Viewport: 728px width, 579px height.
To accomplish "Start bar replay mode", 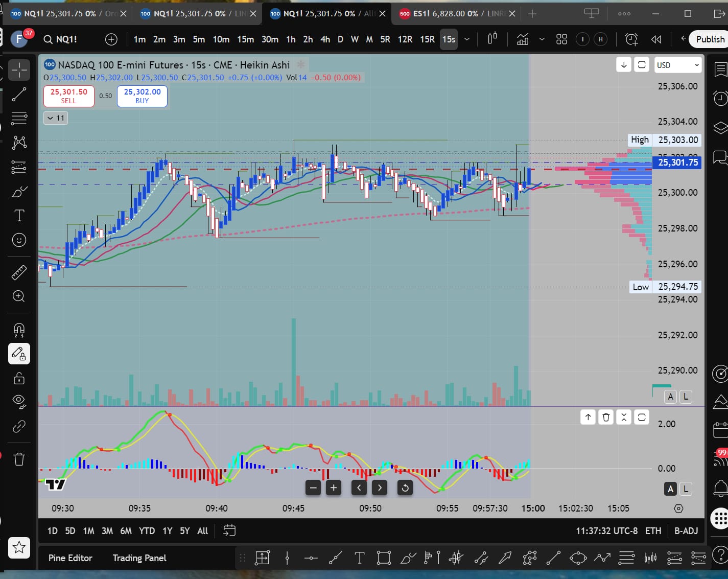I will [x=656, y=39].
